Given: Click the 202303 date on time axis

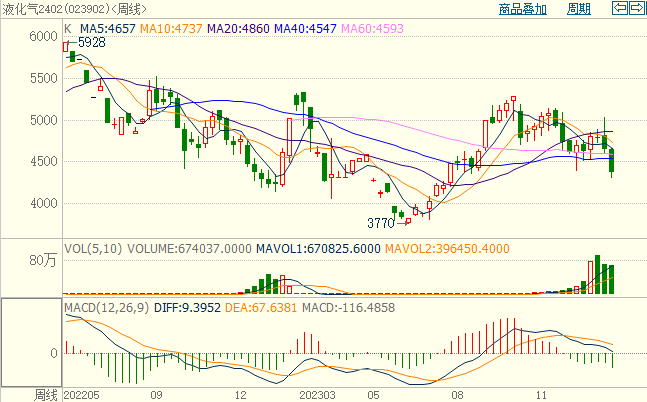Looking at the screenshot, I should [x=304, y=395].
